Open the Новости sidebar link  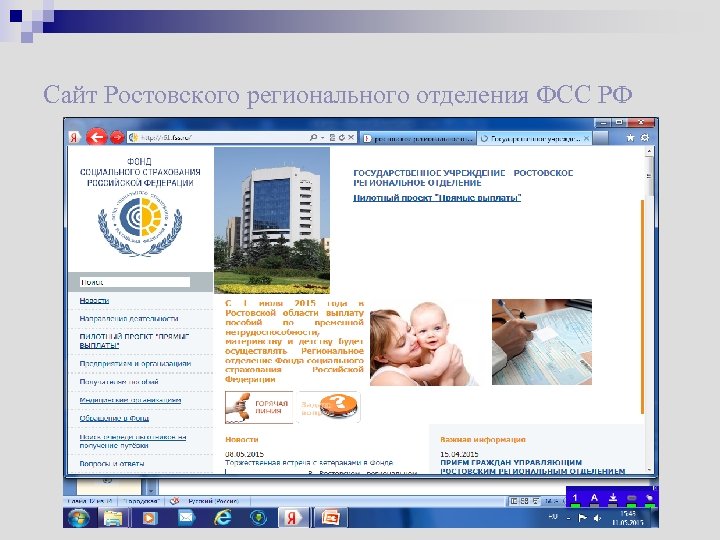click(94, 300)
